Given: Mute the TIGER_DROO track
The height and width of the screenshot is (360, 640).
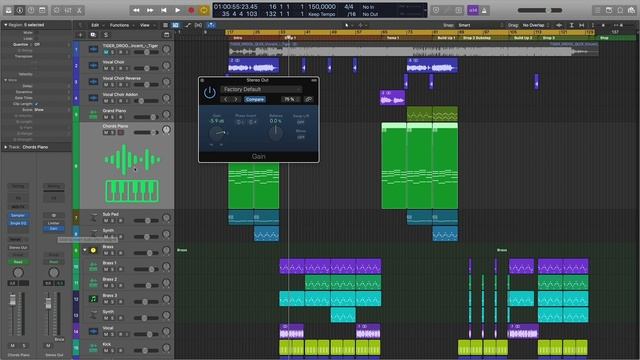Looking at the screenshot, I should point(106,52).
